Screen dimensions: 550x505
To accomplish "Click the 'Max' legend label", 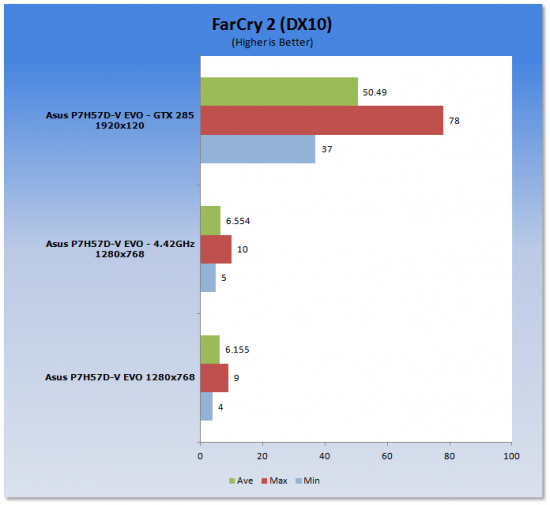I will (x=278, y=480).
